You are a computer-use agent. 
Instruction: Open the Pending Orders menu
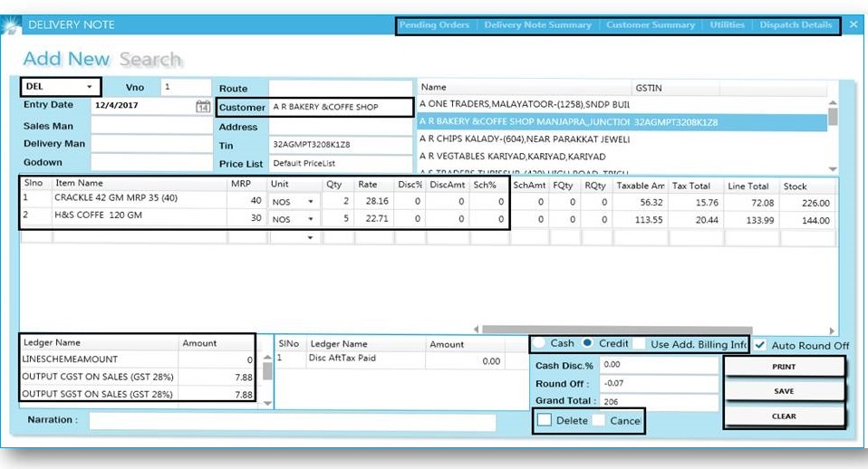point(435,24)
